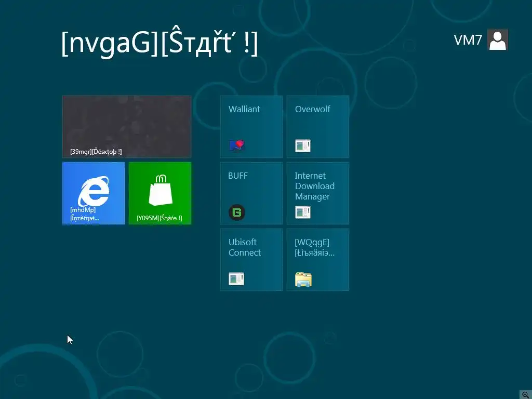Open the Store shopping bag icon
The image size is (532, 399).
point(161,190)
